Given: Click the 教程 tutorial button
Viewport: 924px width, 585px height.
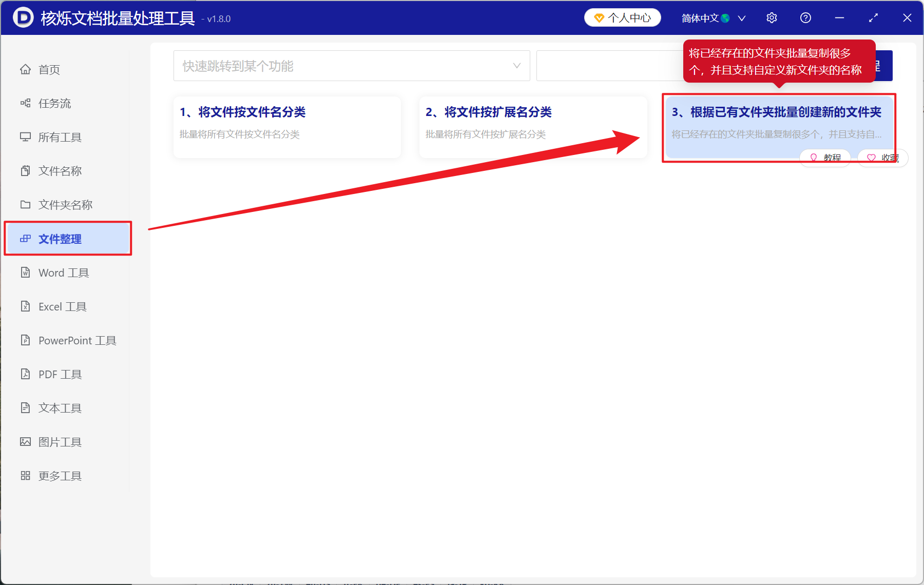Looking at the screenshot, I should 825,158.
